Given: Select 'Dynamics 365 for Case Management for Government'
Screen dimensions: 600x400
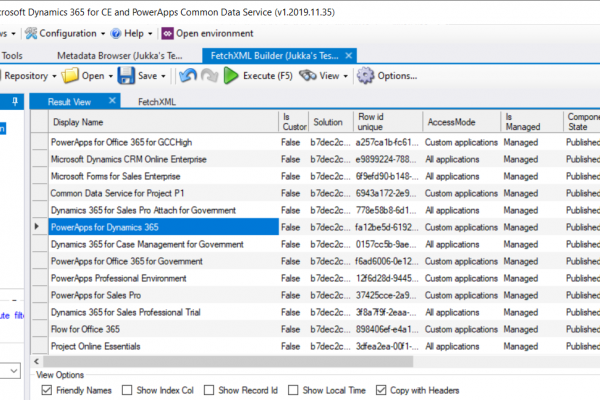Looking at the screenshot, I should pos(163,244).
